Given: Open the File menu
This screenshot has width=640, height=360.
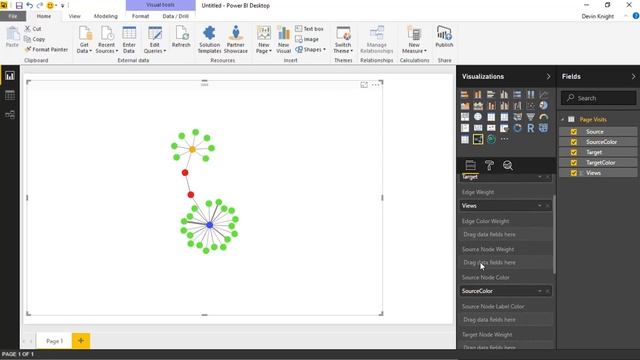Looking at the screenshot, I should coord(13,16).
